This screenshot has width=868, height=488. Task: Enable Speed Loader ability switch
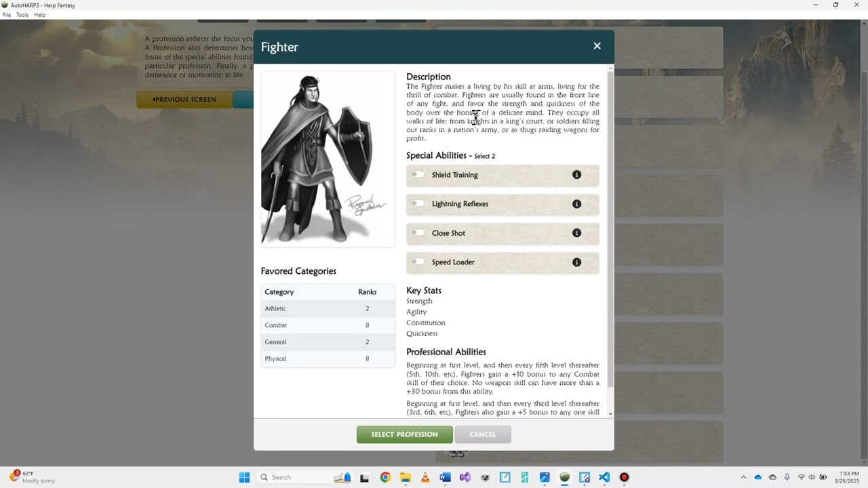(418, 262)
